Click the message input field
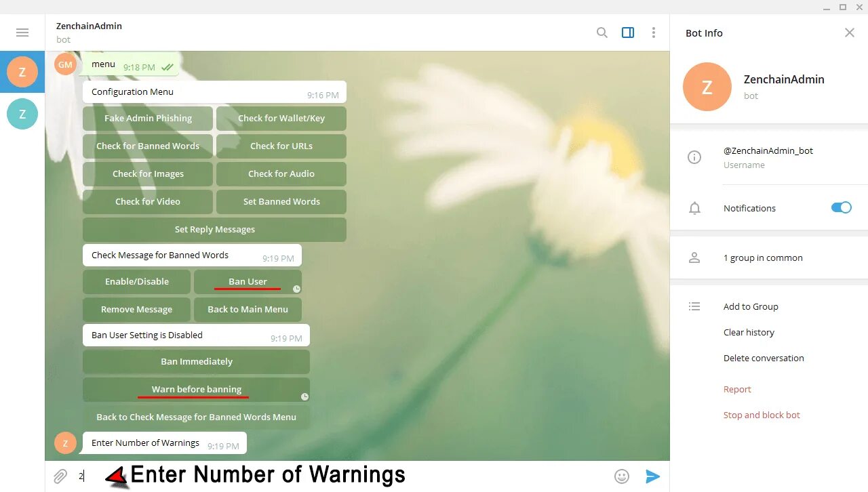 click(342, 476)
